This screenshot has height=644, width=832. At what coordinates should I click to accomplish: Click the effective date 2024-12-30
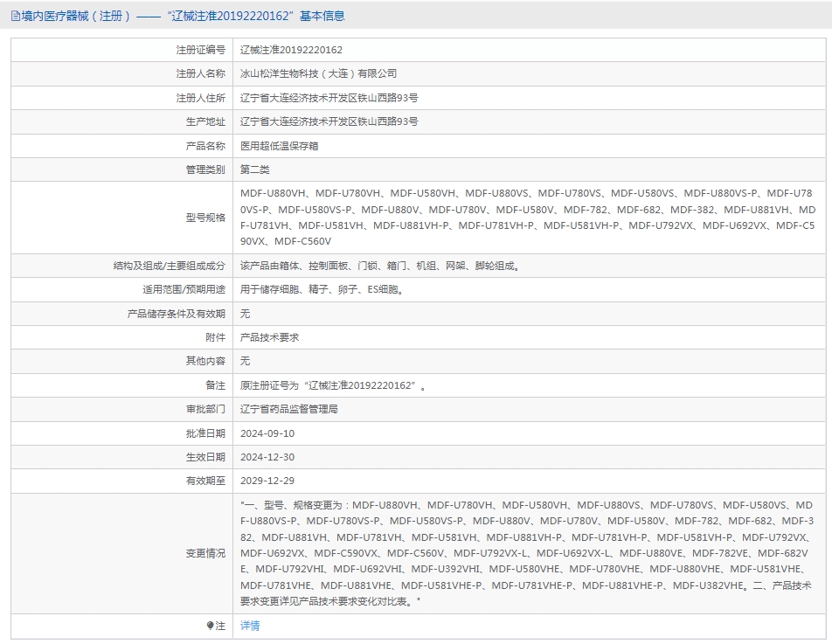(267, 457)
